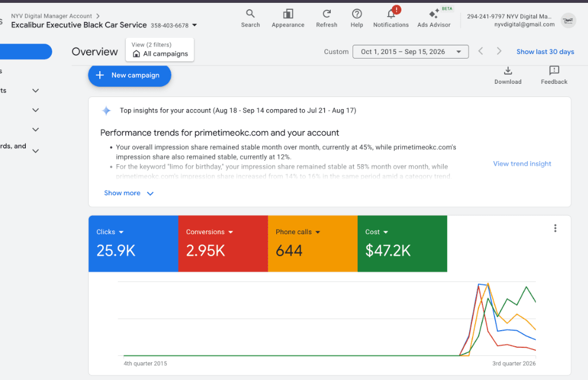Click the '3rd quarter 2026' axis label
588x380 pixels.
pos(514,363)
